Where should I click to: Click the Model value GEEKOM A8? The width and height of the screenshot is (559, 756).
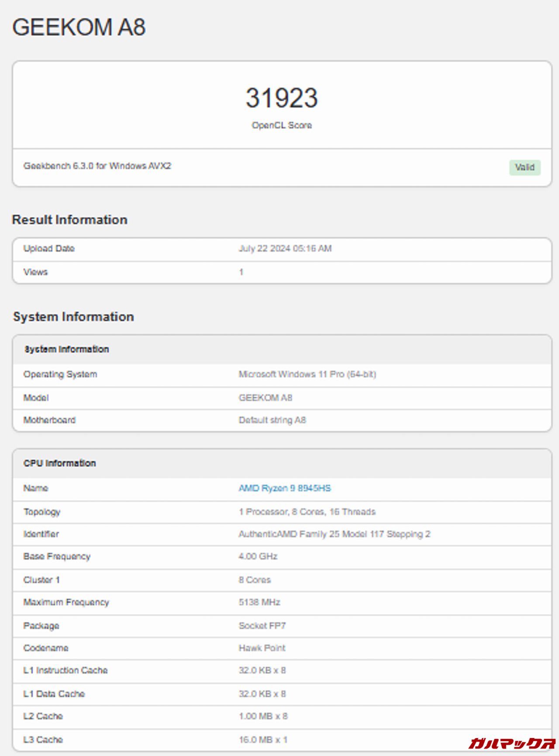coord(265,398)
